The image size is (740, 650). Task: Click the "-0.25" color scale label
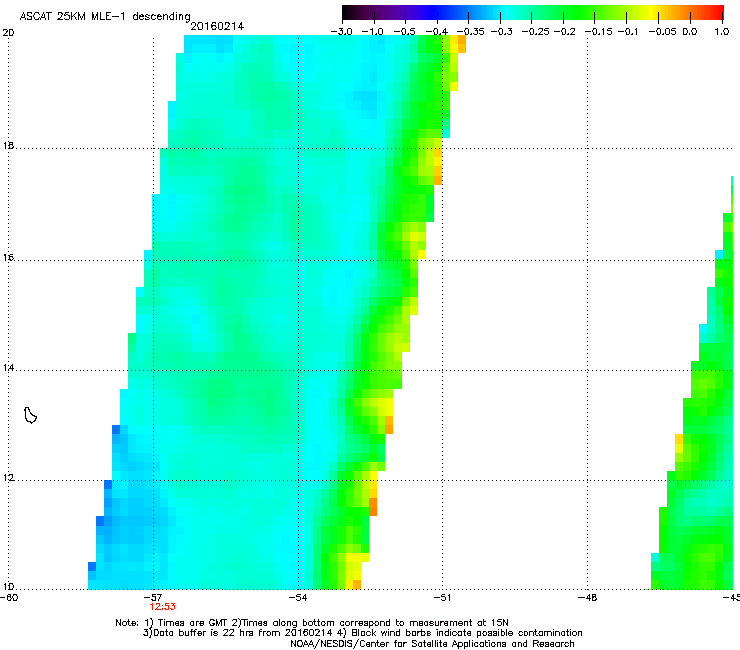(x=536, y=32)
